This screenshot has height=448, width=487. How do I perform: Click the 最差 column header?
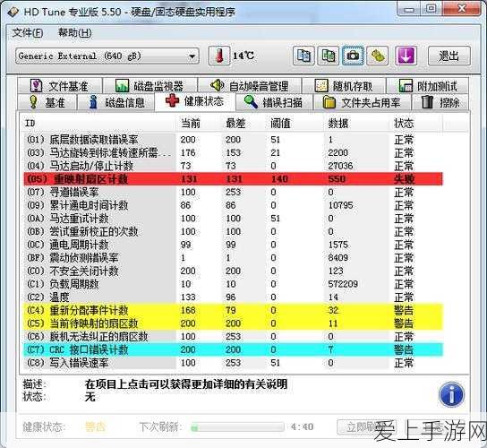pyautogui.click(x=243, y=124)
